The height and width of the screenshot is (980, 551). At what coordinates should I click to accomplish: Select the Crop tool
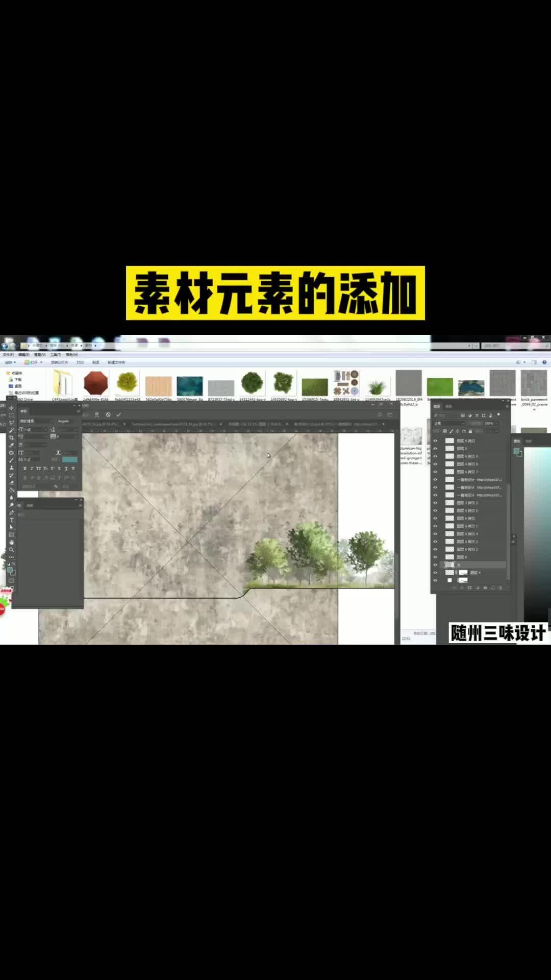pos(11,437)
